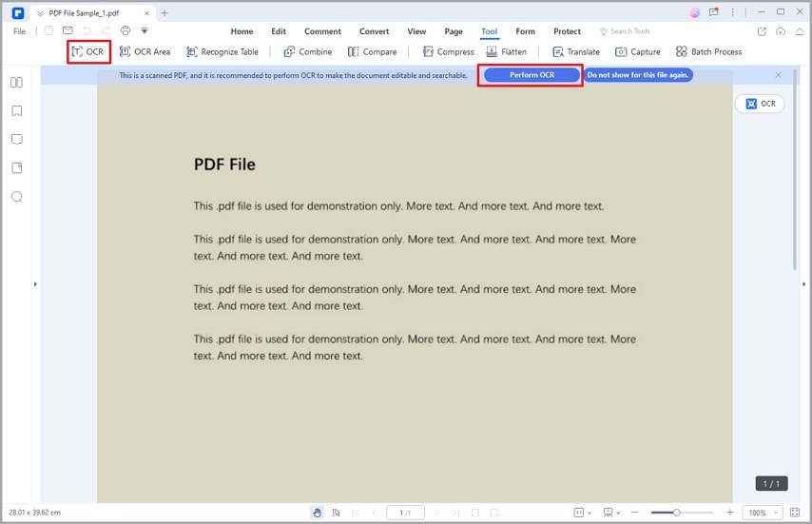This screenshot has width=812, height=524.
Task: Open the notifications message icon in title bar
Action: coord(714,12)
